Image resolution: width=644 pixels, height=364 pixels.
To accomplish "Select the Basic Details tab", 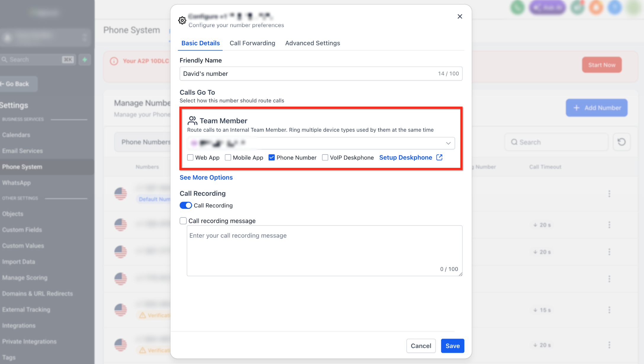I will coord(200,43).
